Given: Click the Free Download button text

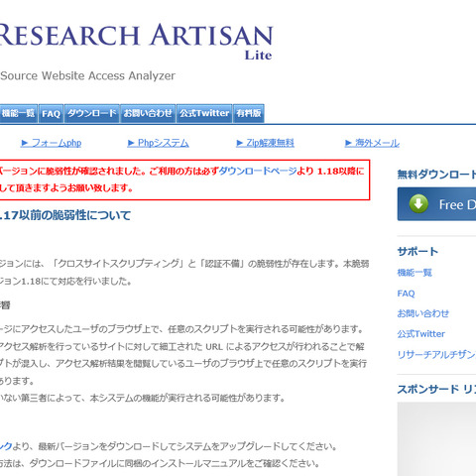Looking at the screenshot, I should pyautogui.click(x=457, y=204).
